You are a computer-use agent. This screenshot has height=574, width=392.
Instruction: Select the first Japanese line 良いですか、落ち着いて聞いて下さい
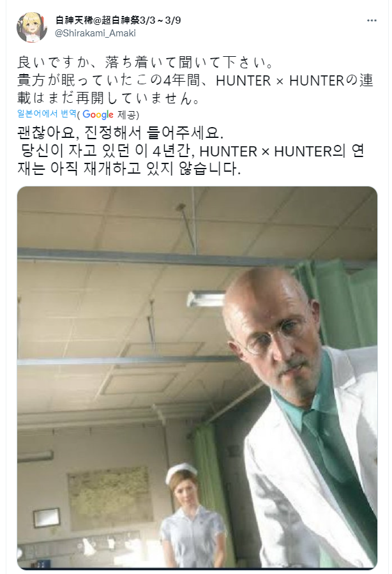point(145,62)
